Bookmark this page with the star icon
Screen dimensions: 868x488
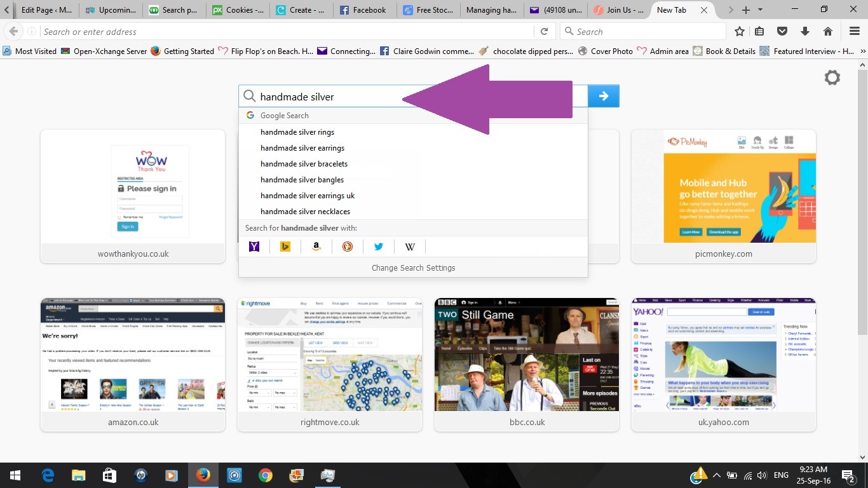click(740, 31)
